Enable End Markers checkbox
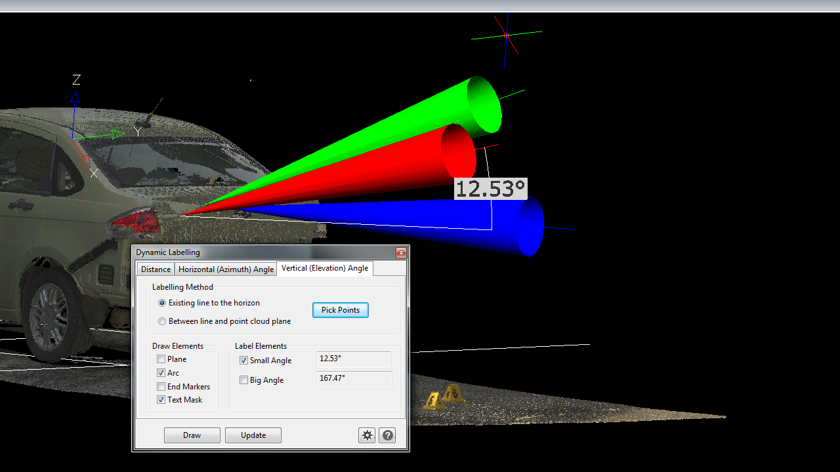 click(x=161, y=387)
